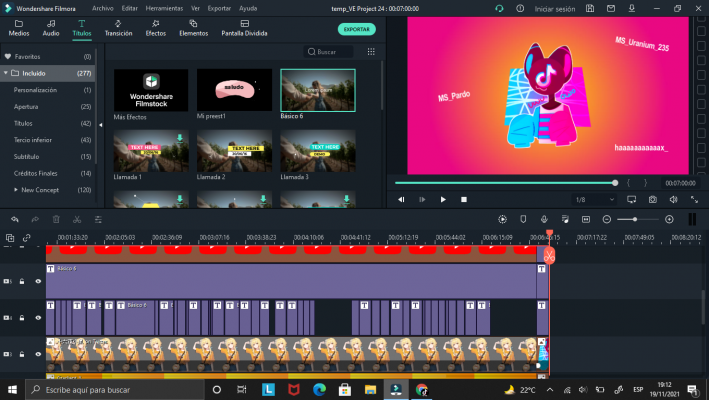
Task: Click the EXPORTAR button
Action: (x=357, y=29)
